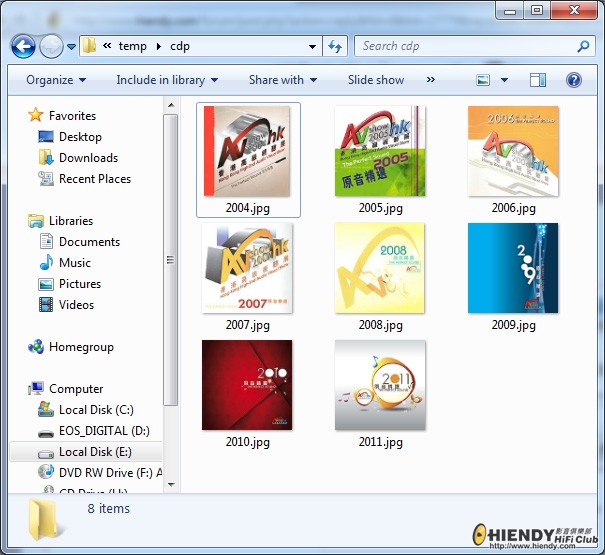Click the magnifier search icon
The height and width of the screenshot is (555, 605).
(583, 46)
